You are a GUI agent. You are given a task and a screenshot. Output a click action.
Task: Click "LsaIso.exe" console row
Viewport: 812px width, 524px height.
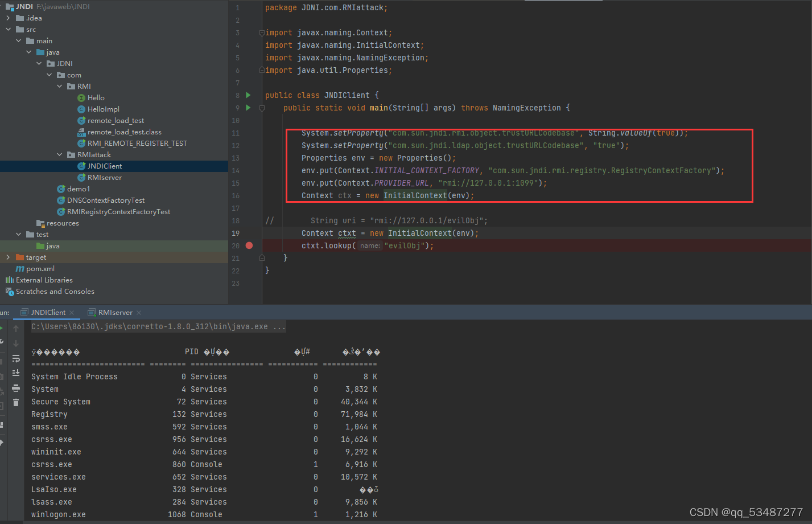tap(204, 489)
